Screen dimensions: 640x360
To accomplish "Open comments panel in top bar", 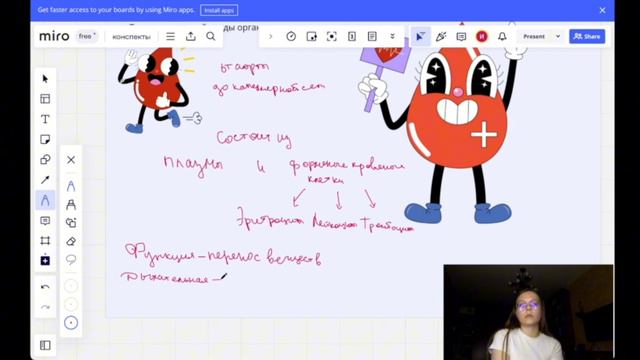I will [461, 36].
